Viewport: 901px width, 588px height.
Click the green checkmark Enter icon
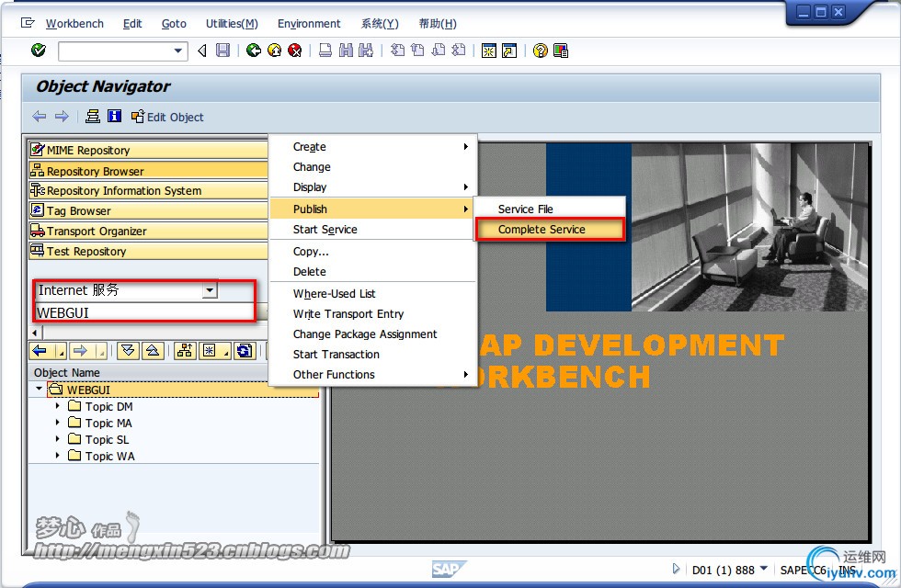point(39,51)
